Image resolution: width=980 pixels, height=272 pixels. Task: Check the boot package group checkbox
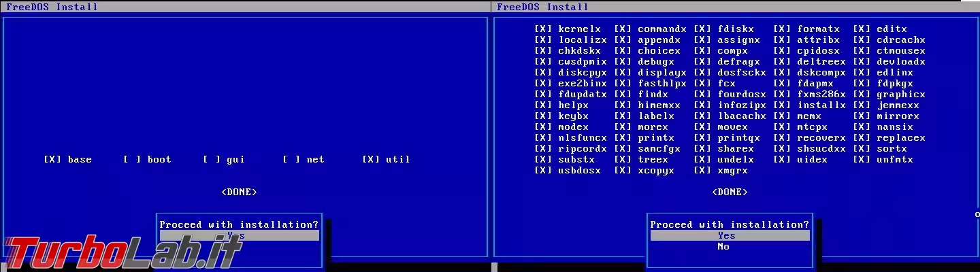click(132, 160)
